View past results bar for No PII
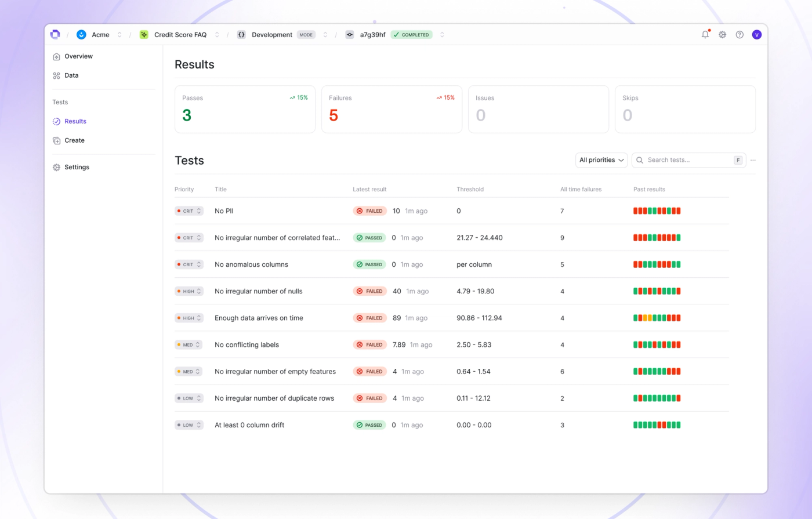812x519 pixels. 657,211
